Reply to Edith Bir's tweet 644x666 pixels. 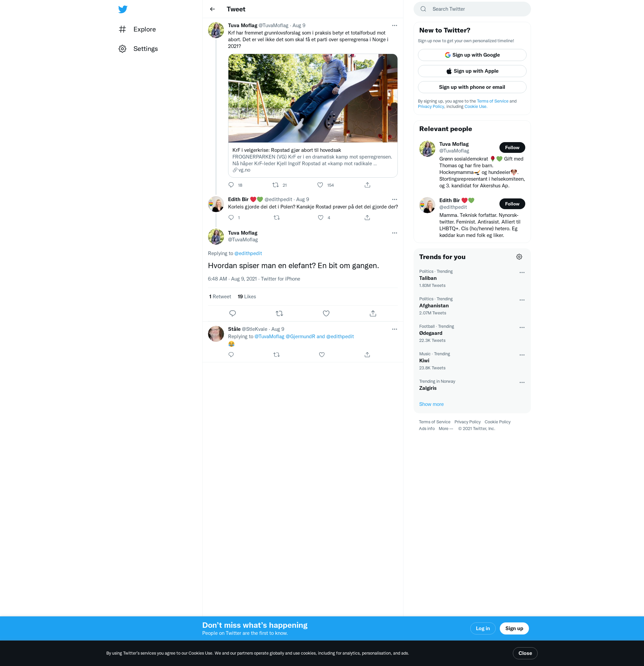click(231, 218)
